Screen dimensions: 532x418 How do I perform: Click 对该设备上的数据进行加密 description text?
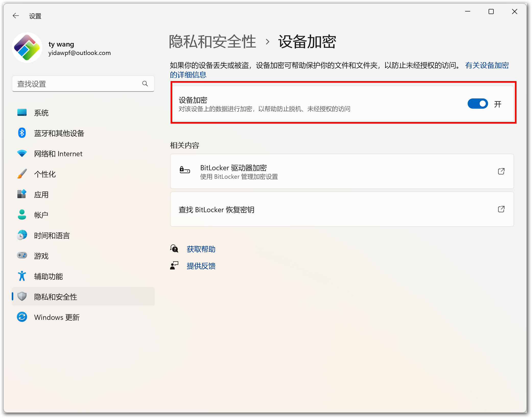(264, 109)
